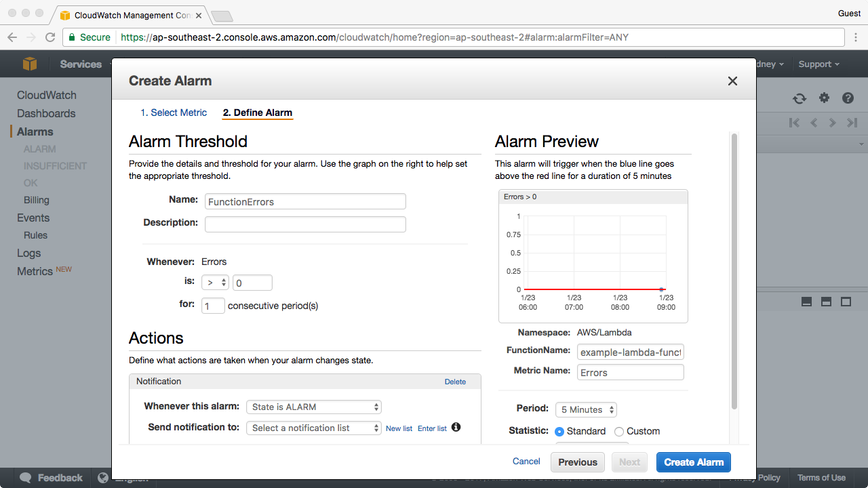Click the Metric Name field
Viewport: 868px width, 488px height.
tap(631, 372)
